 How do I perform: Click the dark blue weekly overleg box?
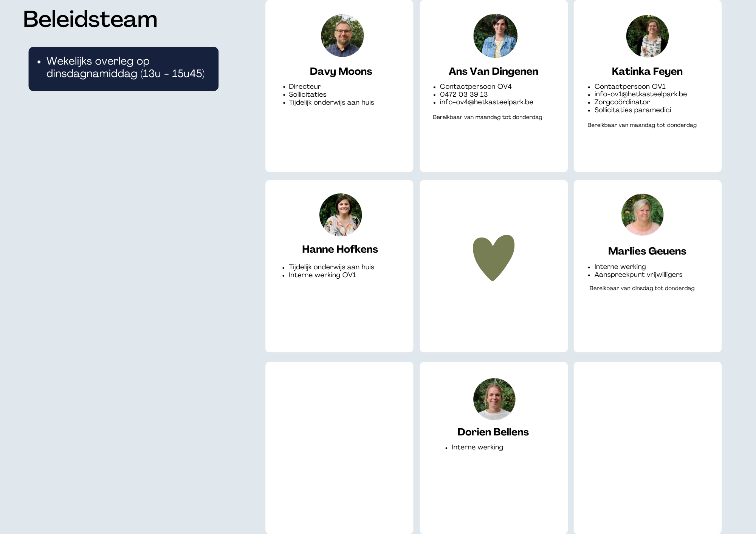[123, 69]
